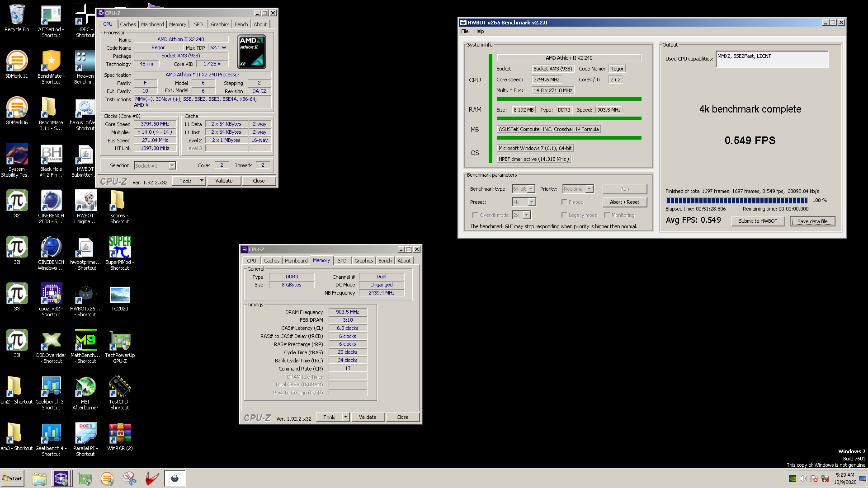Launch System Stability Test desktop icon

tap(17, 160)
